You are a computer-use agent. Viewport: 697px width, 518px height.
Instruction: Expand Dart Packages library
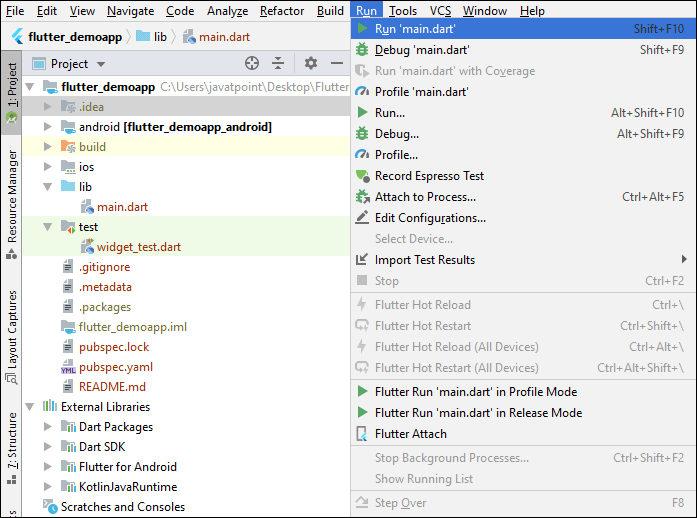point(48,426)
